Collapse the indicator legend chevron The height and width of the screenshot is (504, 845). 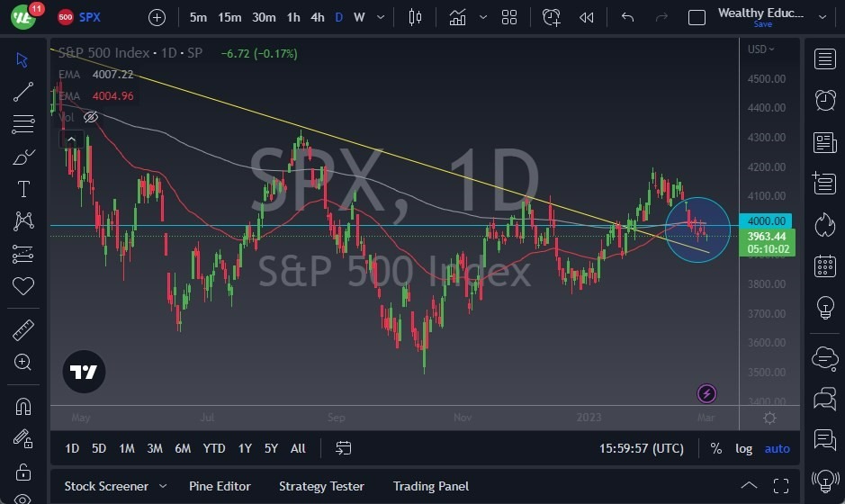(x=71, y=139)
